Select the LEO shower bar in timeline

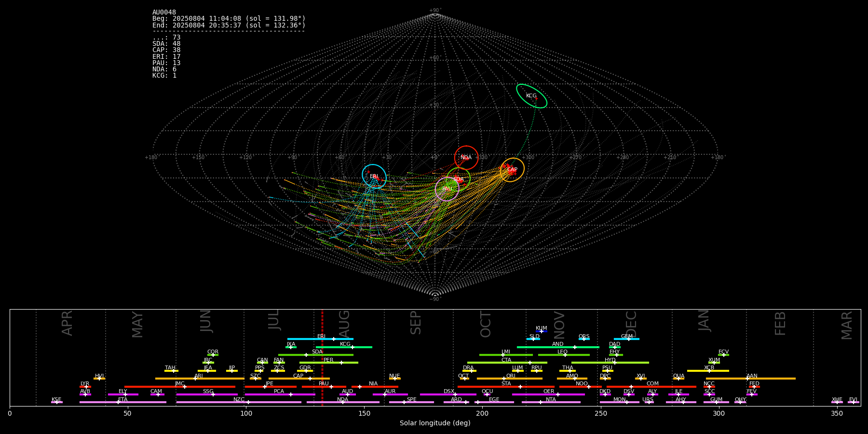point(564,355)
